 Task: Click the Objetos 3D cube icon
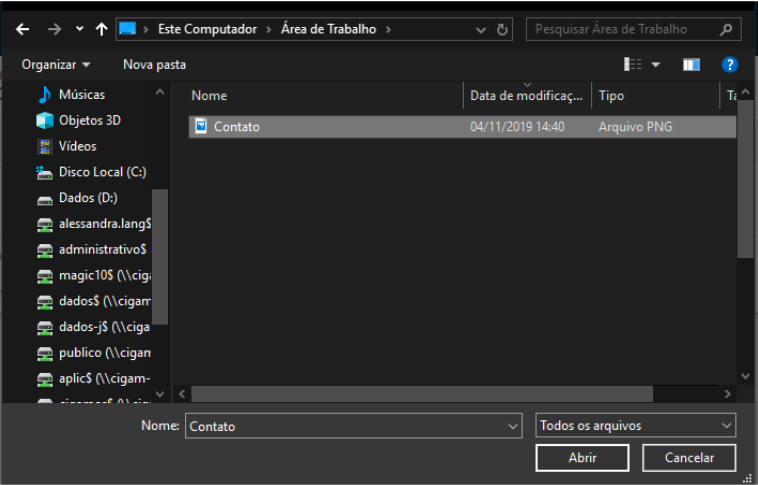[45, 120]
